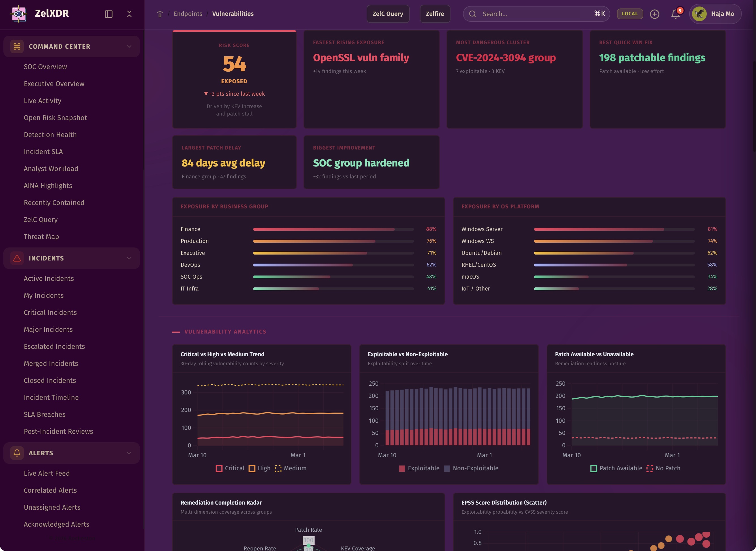
Task: Collapse the Alerts section chevron
Action: pyautogui.click(x=129, y=453)
